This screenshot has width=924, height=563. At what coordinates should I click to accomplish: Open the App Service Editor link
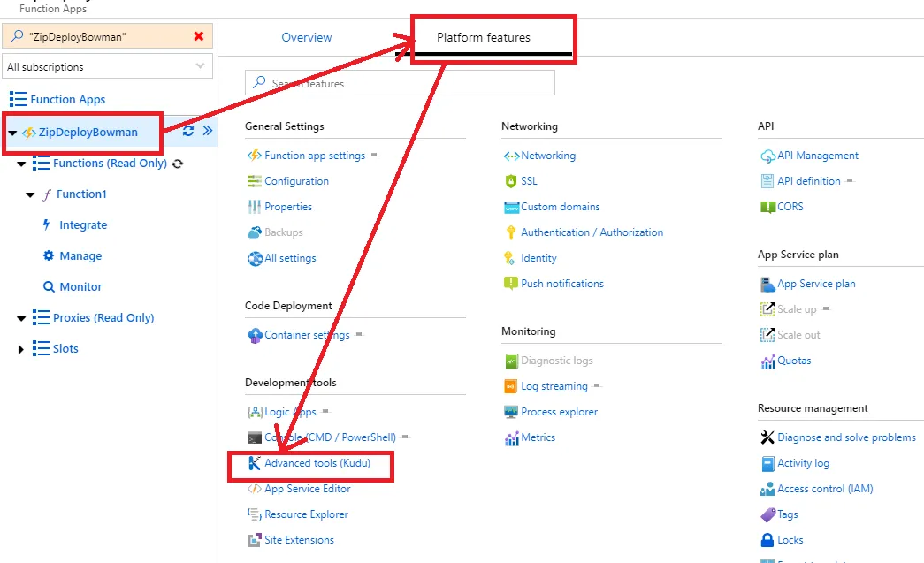pyautogui.click(x=308, y=489)
